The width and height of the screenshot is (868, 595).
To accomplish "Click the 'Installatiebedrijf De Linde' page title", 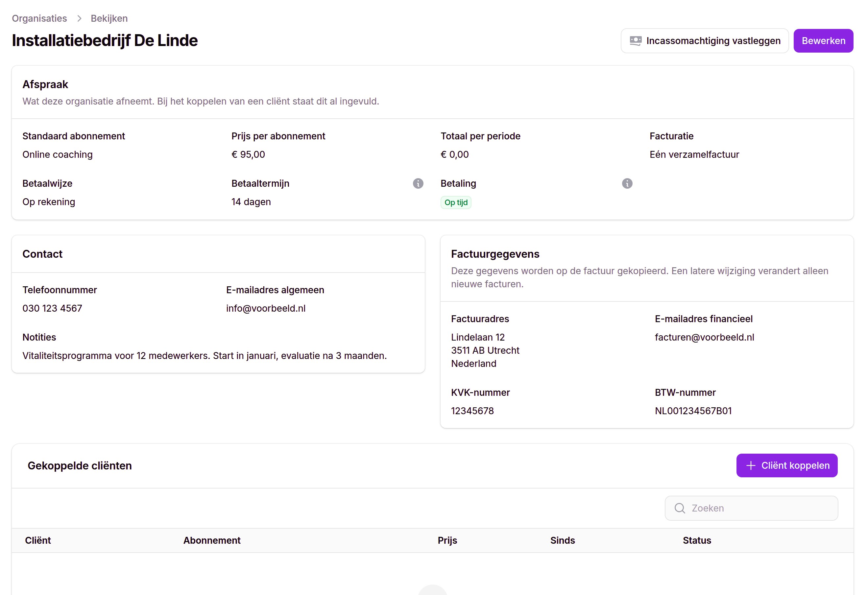I will pos(105,40).
